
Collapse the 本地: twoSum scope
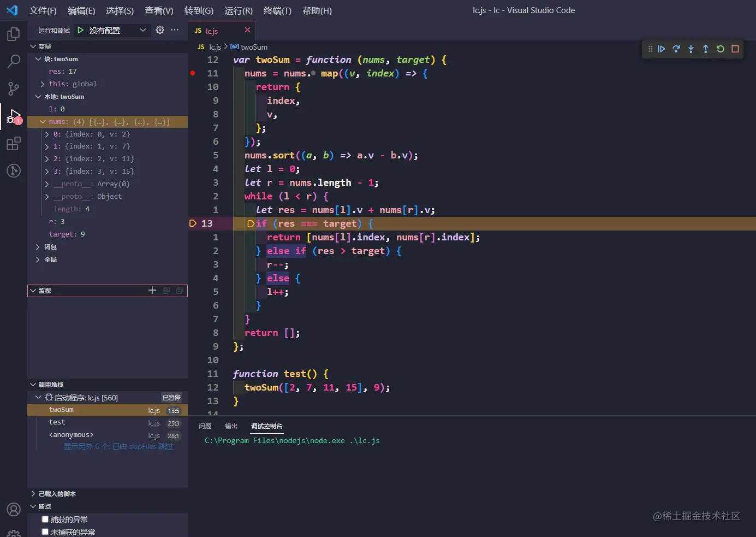(38, 97)
